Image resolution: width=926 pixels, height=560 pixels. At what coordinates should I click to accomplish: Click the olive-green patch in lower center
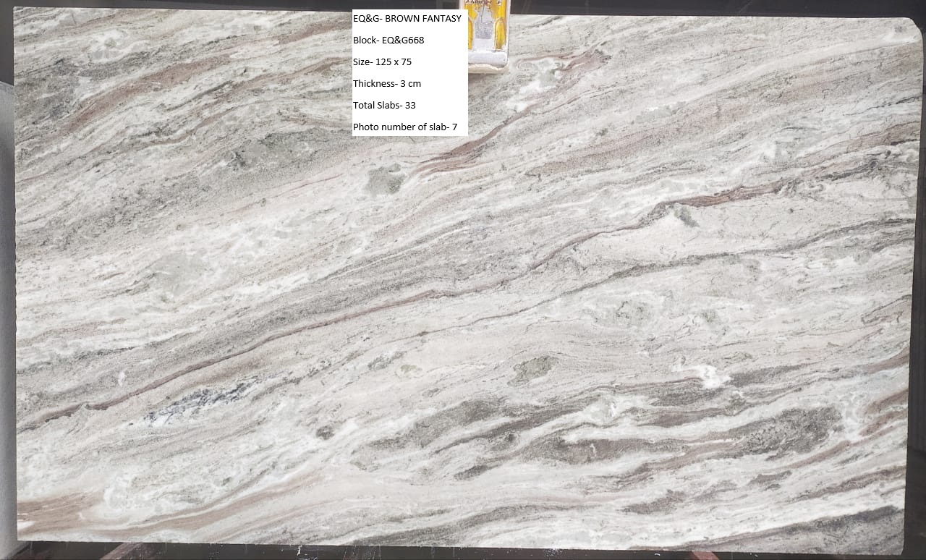click(532, 371)
